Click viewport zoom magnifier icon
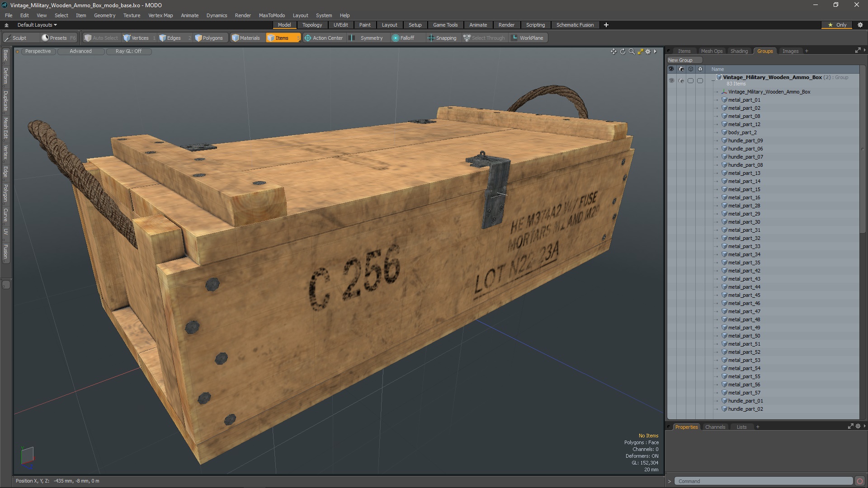This screenshot has width=868, height=488. (x=632, y=52)
